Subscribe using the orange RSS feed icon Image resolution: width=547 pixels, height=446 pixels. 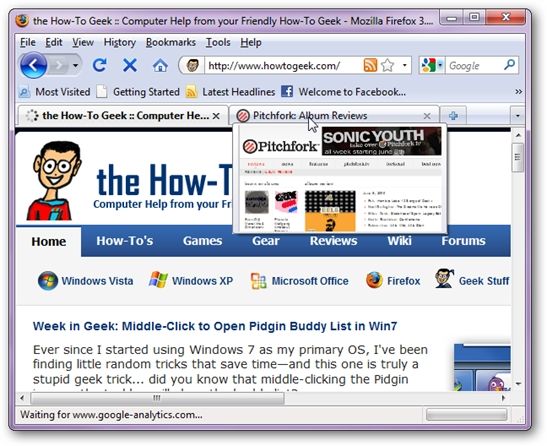pos(370,65)
